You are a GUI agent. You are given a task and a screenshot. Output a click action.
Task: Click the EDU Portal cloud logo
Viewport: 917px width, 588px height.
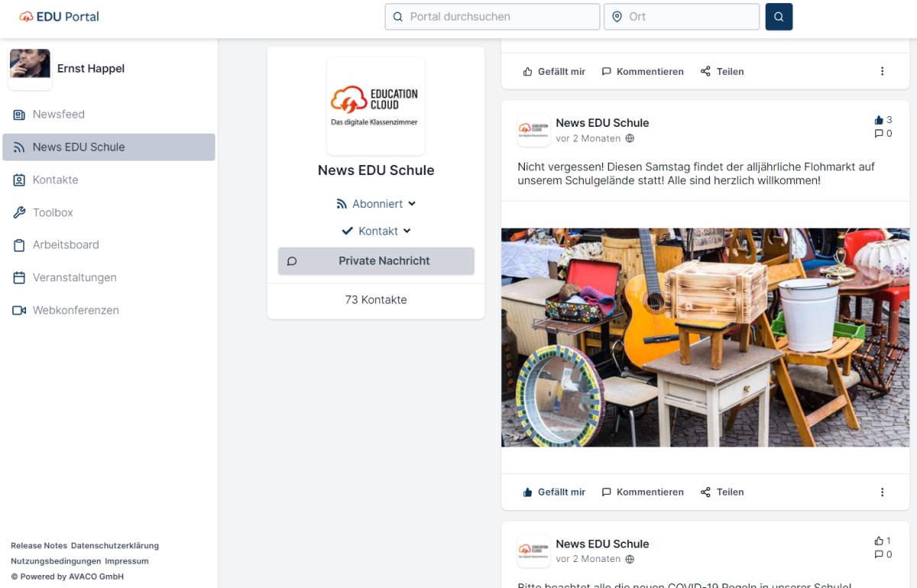pos(27,17)
